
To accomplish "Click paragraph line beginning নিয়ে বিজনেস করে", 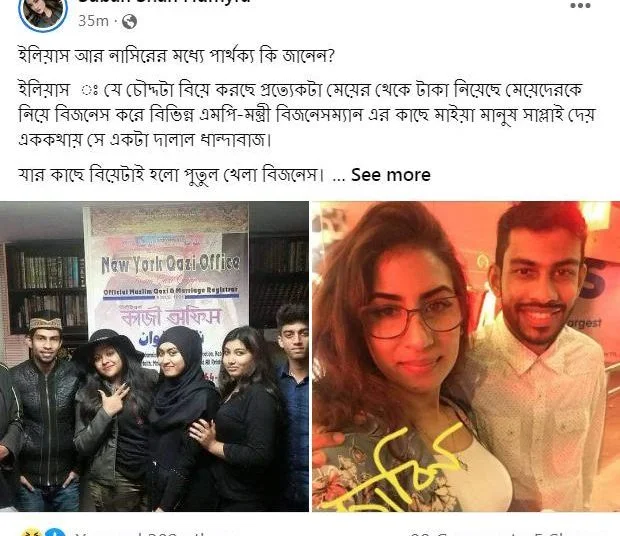I will [x=306, y=115].
